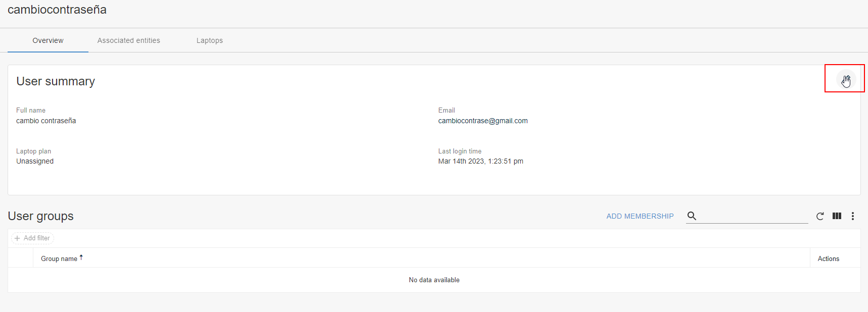This screenshot has width=868, height=312.
Task: Click the magnifier search icon
Action: tap(692, 216)
